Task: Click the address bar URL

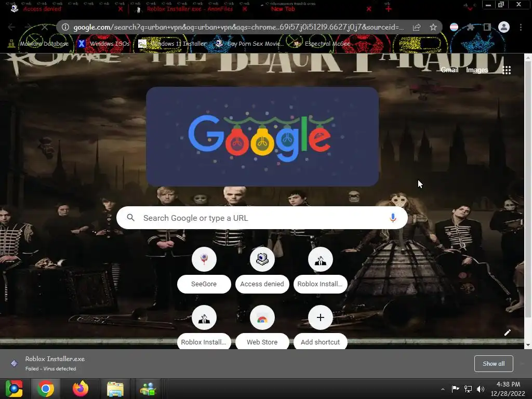Action: (x=238, y=27)
